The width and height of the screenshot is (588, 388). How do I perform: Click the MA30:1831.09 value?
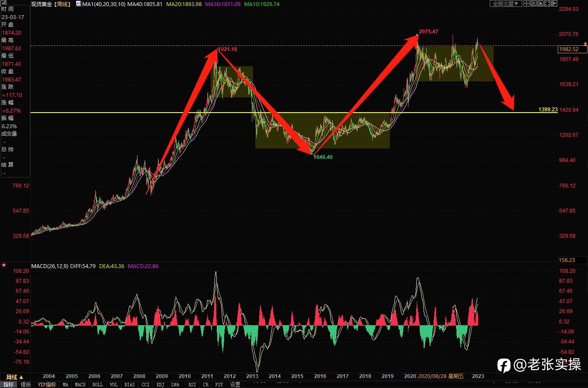click(223, 3)
